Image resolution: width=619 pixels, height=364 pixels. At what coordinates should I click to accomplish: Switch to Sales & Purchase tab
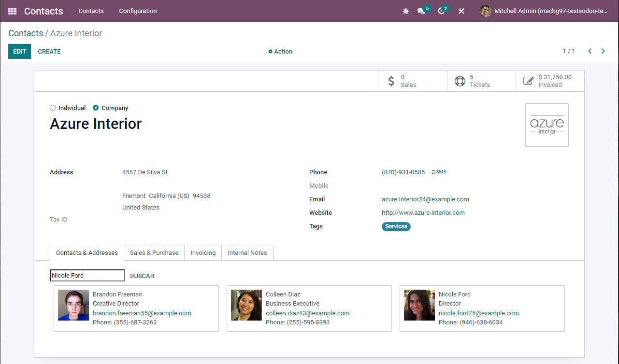click(x=154, y=253)
